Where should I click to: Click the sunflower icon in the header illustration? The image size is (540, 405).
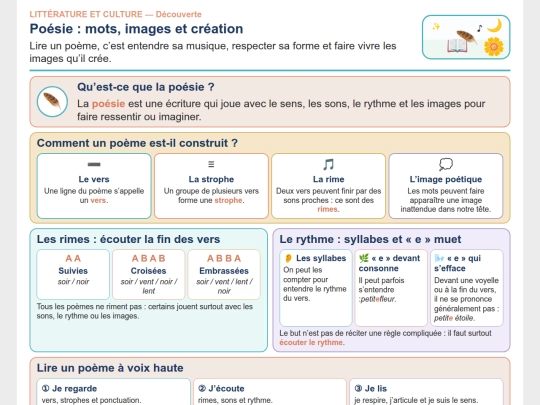tap(494, 47)
